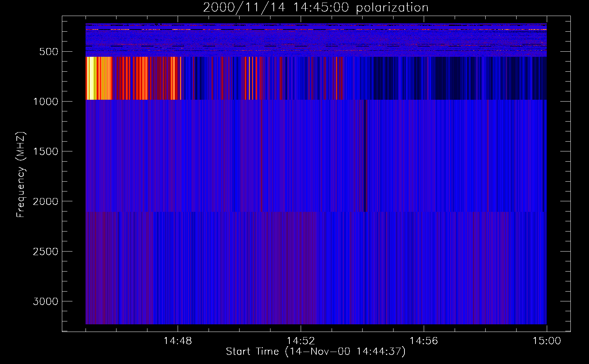The image size is (589, 364).
Task: Click the 'Start Time (14-Nov-00 14:44:37)' label
Action: [316, 352]
